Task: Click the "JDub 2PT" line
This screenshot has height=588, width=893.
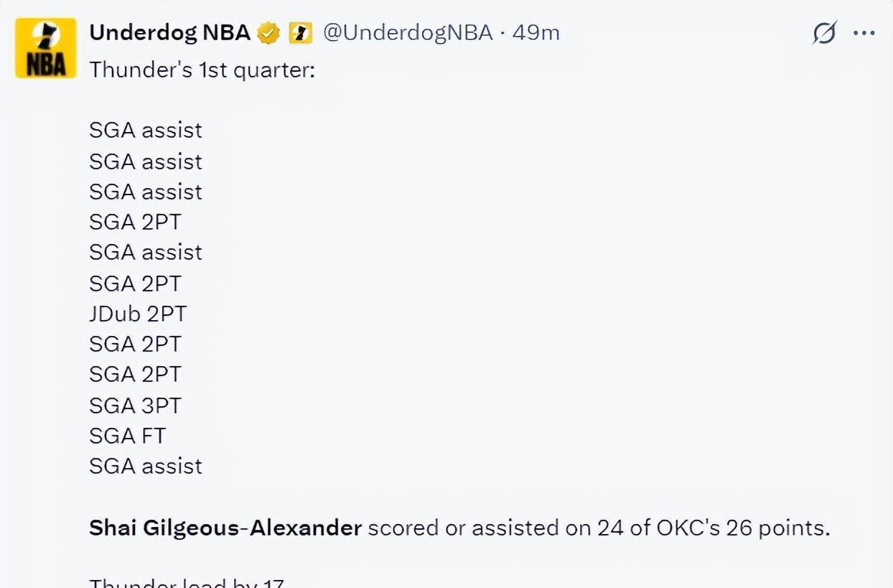Action: (x=138, y=314)
